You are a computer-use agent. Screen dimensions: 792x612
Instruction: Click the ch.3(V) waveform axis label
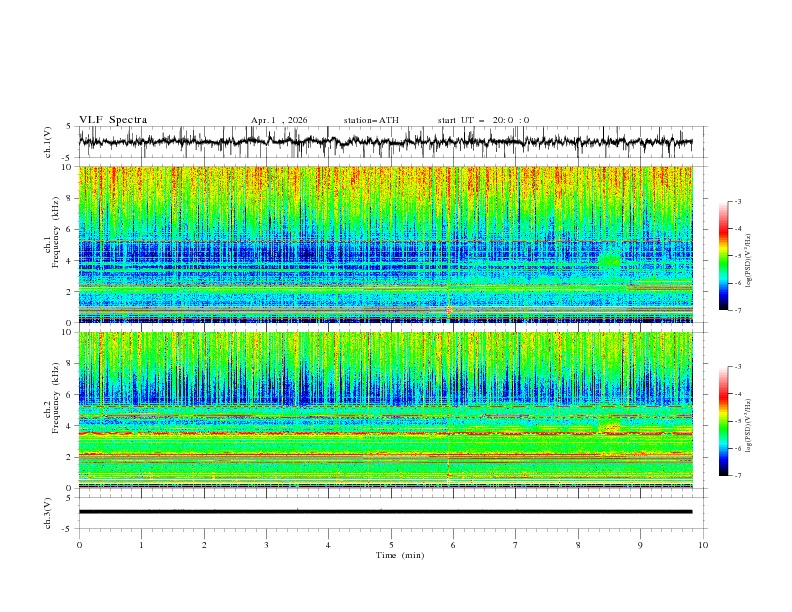tap(48, 513)
